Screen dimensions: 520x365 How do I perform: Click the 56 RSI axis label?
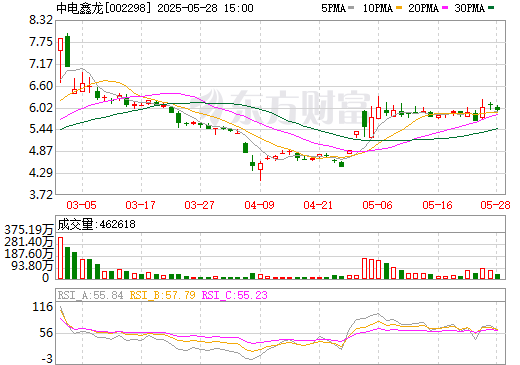(46, 333)
